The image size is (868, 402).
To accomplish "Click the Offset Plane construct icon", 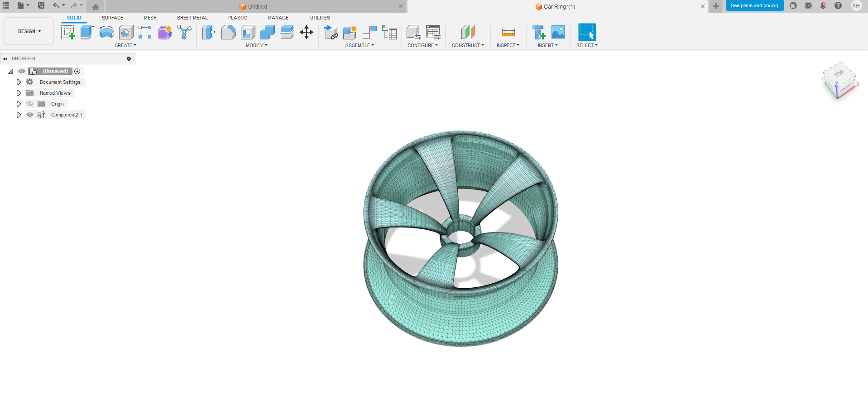I will tap(468, 32).
